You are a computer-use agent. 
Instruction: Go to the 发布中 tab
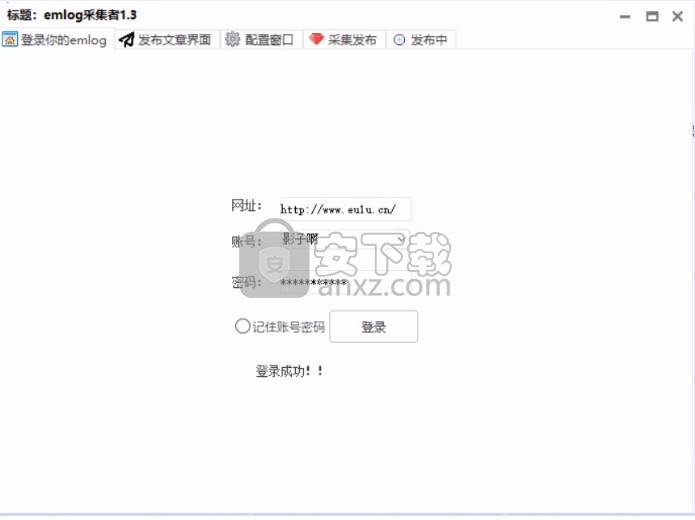pos(429,39)
